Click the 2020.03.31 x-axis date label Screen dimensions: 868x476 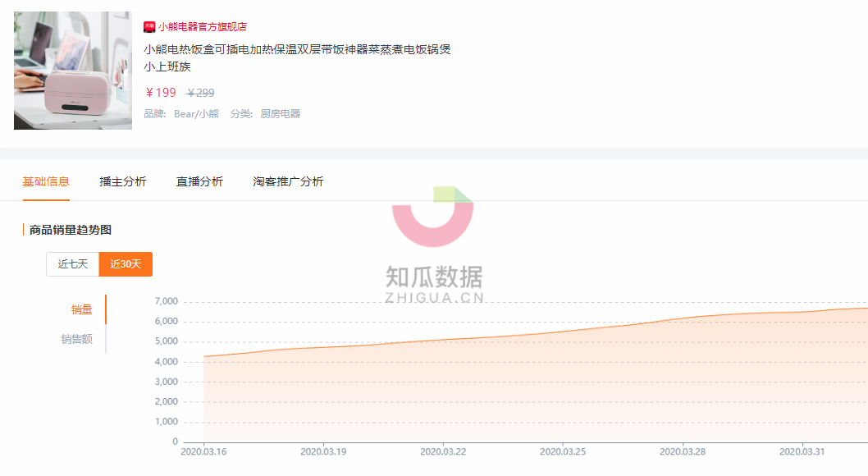click(x=802, y=451)
